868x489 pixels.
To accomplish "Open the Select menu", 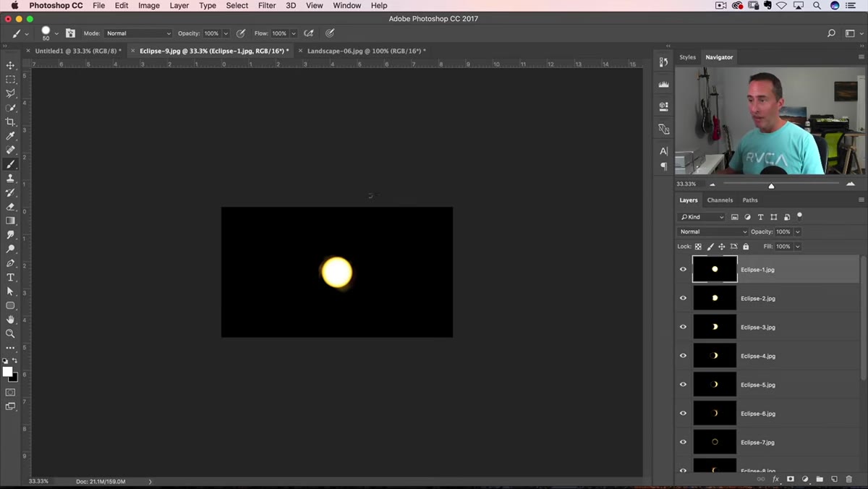I will click(x=237, y=5).
